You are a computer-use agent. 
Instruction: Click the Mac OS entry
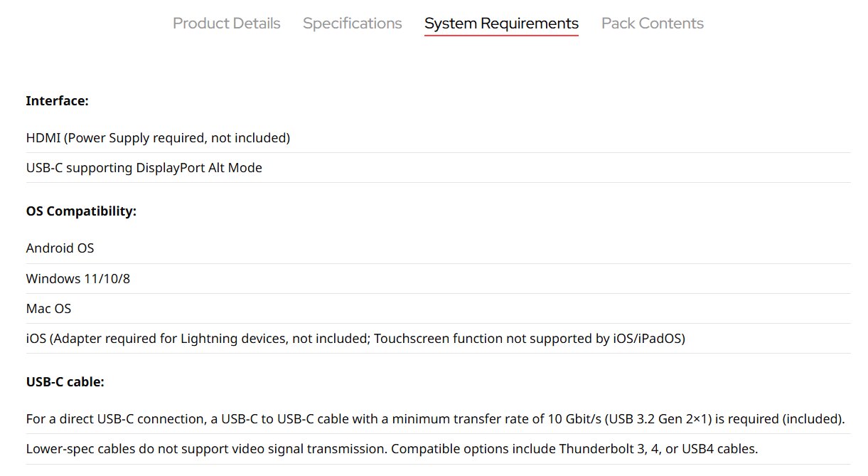click(48, 309)
